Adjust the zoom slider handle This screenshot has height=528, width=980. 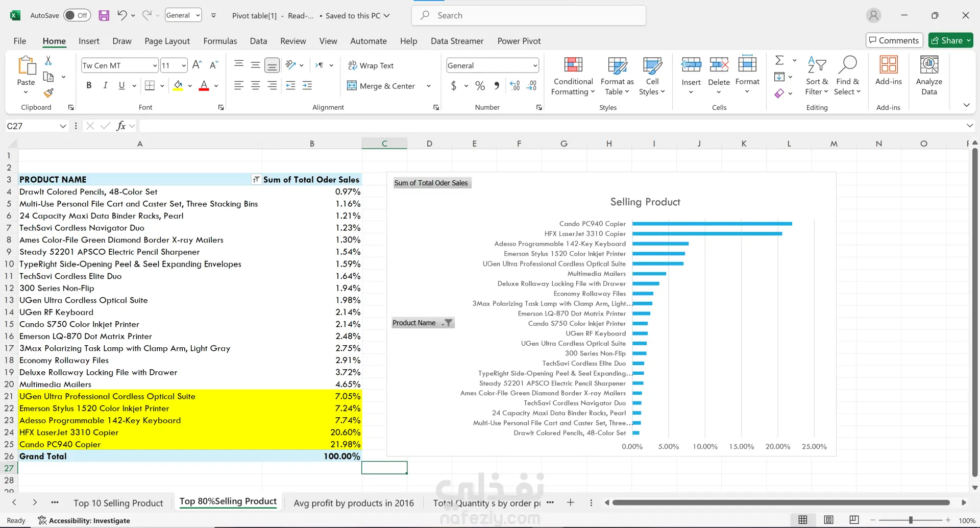click(911, 520)
